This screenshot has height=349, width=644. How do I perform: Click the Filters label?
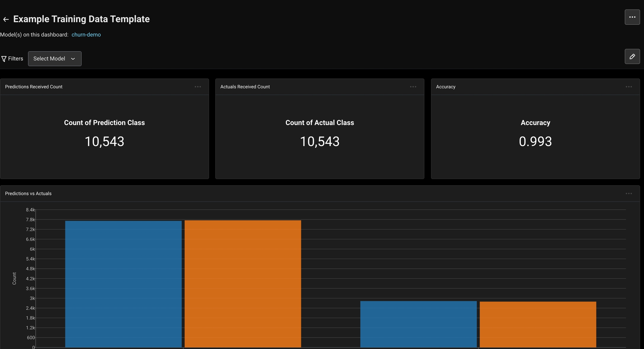pyautogui.click(x=16, y=59)
